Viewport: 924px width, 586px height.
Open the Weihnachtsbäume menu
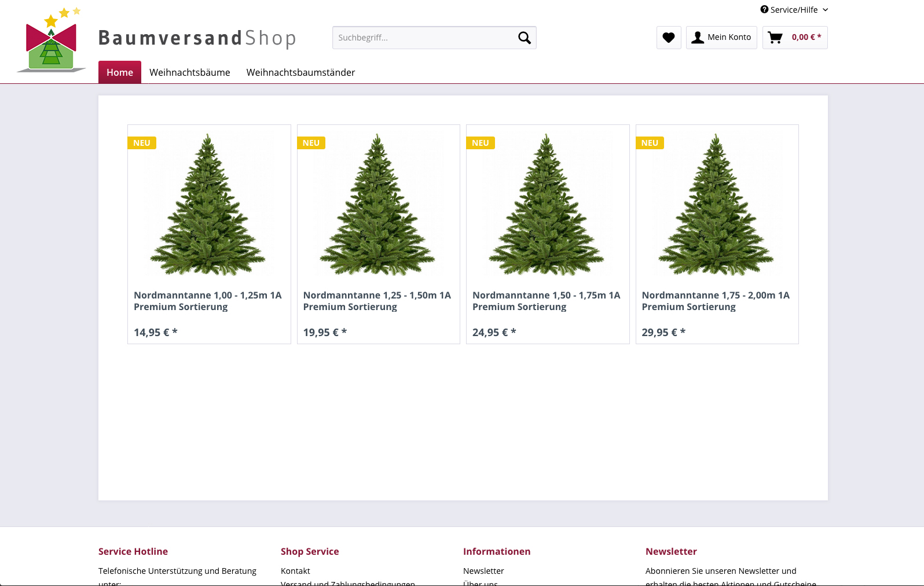pos(190,72)
